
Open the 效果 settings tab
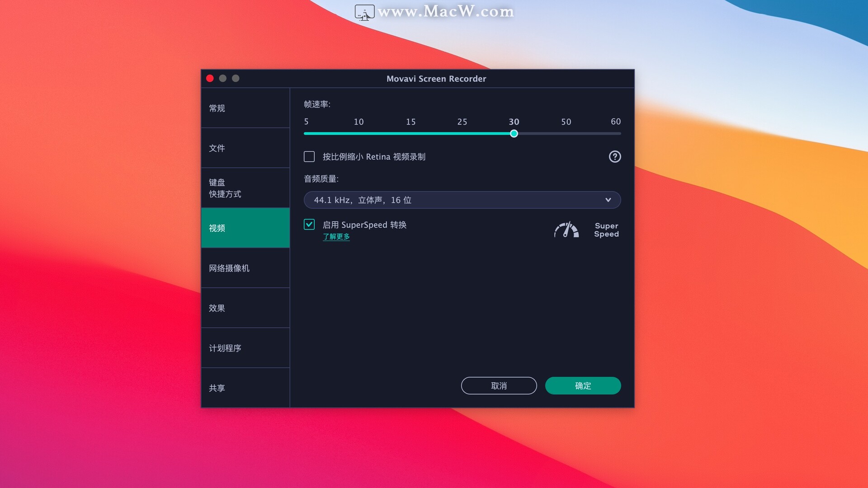(x=245, y=308)
